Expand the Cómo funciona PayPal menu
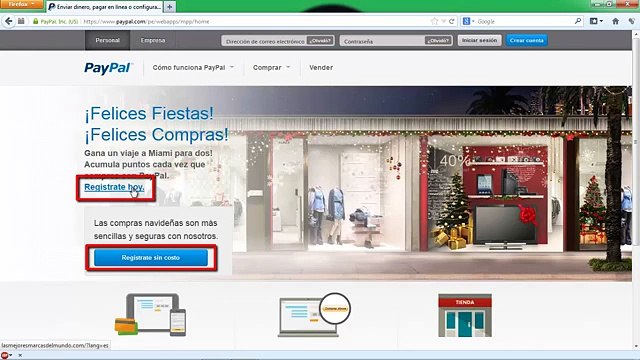 (x=193, y=67)
